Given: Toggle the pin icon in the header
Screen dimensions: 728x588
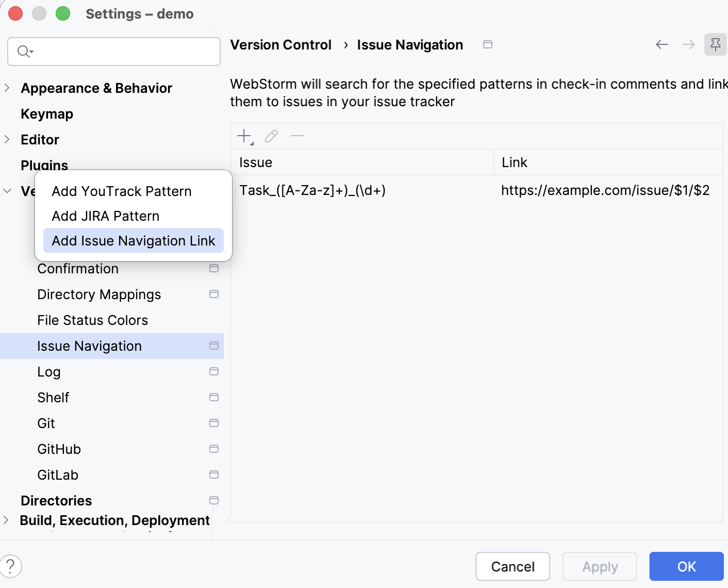Looking at the screenshot, I should 716,45.
